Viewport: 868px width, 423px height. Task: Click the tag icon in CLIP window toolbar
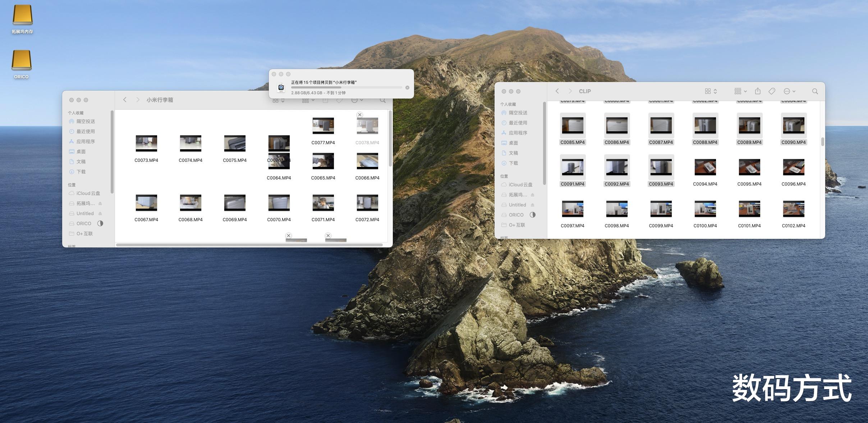772,91
